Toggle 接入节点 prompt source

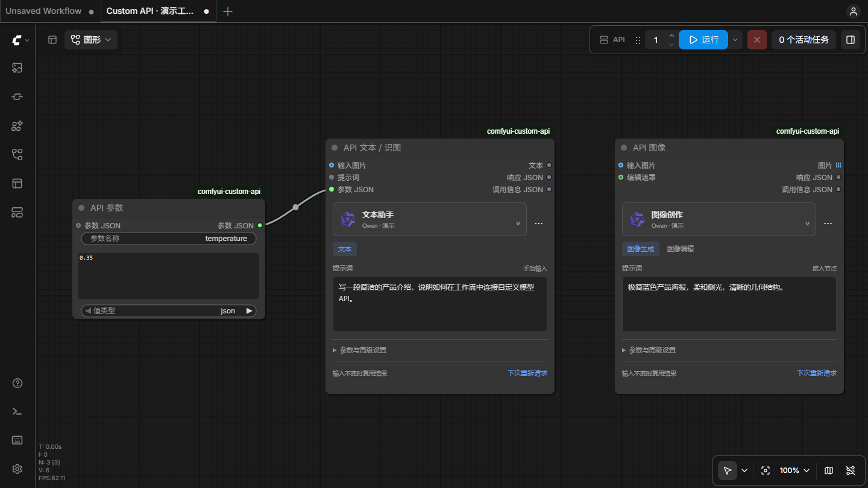pos(825,269)
